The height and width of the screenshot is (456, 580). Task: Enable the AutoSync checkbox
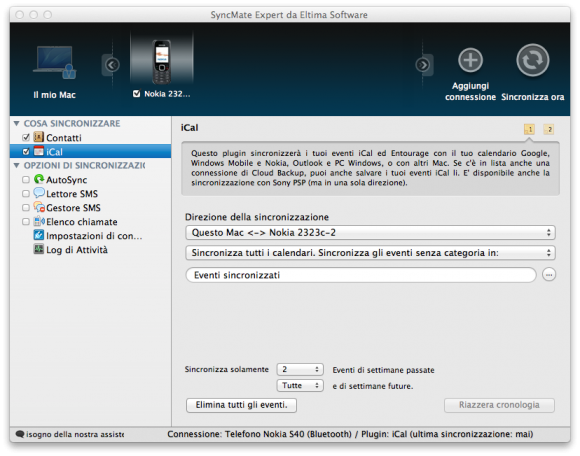26,180
